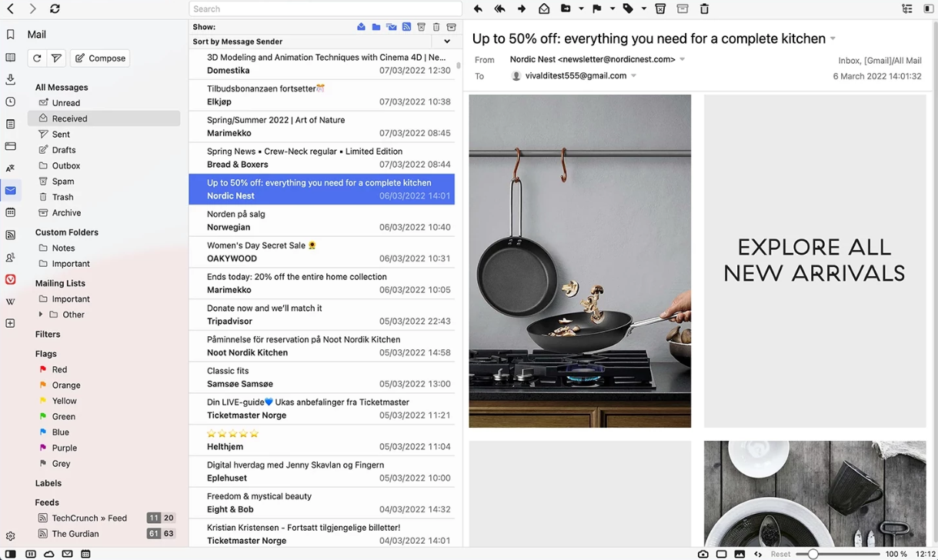The image size is (938, 560).
Task: Toggle showing feed messages
Action: click(406, 27)
